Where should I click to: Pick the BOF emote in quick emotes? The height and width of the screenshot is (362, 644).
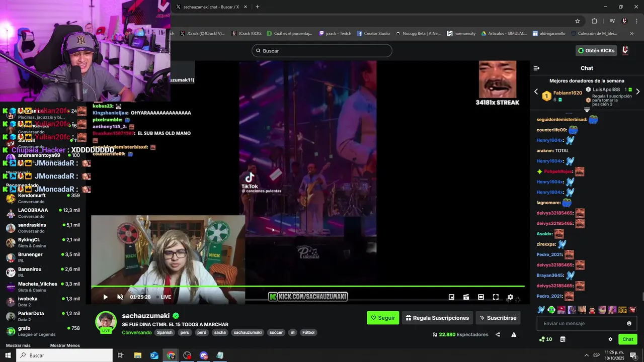(622, 310)
